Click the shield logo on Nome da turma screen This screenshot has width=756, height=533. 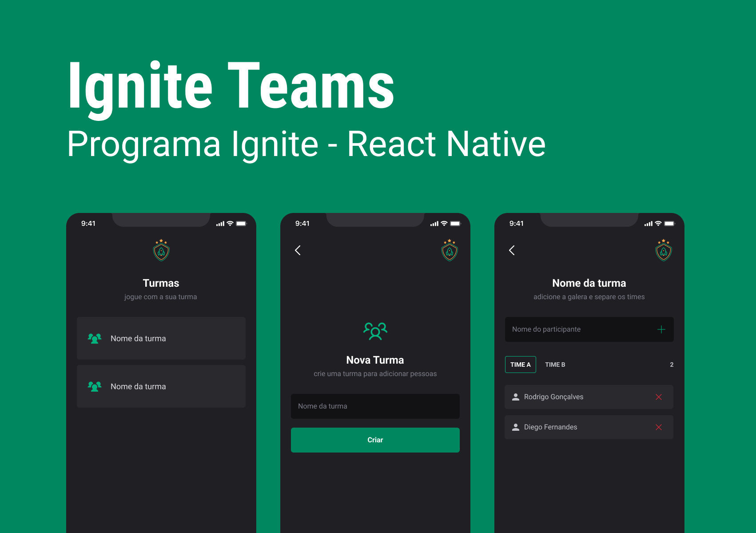pos(664,250)
